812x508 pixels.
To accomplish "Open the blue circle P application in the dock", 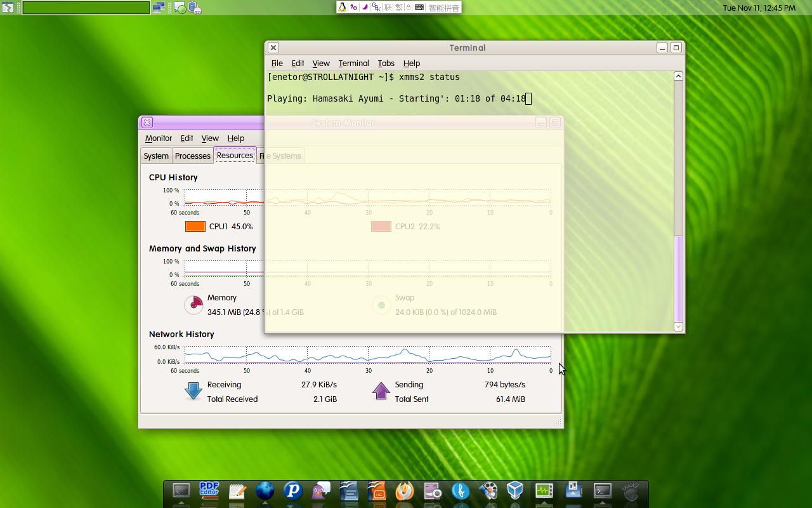I will tap(293, 491).
